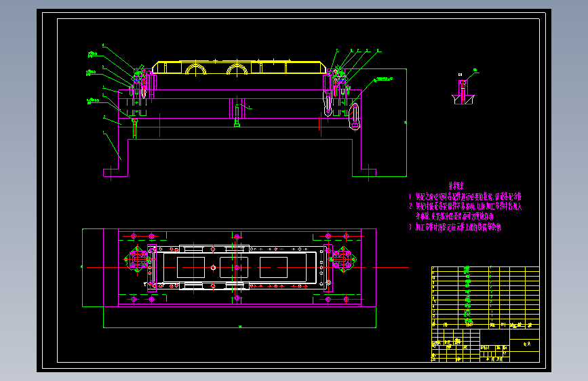Viewport: 588px width, 381px height.
Task: Pick the green overall length dimension below top view
Action: [x=239, y=327]
